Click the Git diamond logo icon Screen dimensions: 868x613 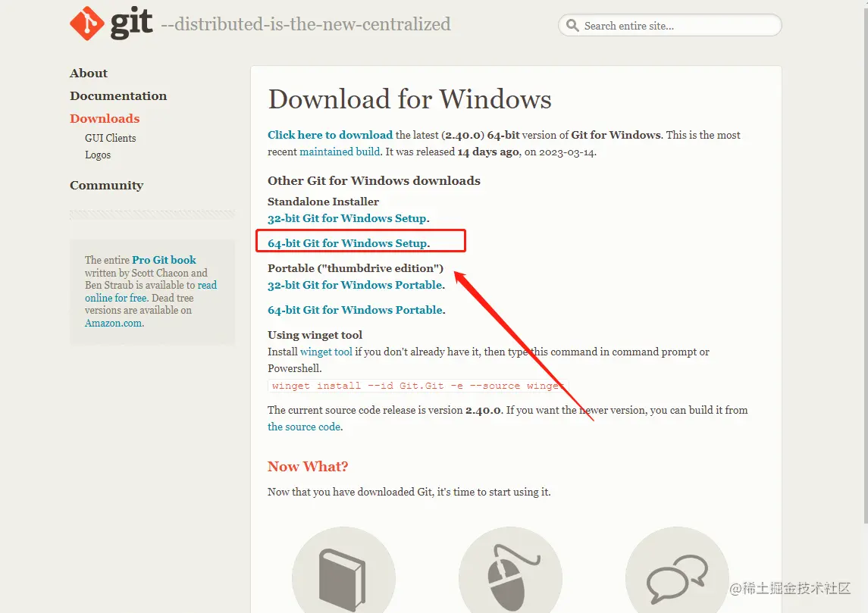(x=87, y=23)
